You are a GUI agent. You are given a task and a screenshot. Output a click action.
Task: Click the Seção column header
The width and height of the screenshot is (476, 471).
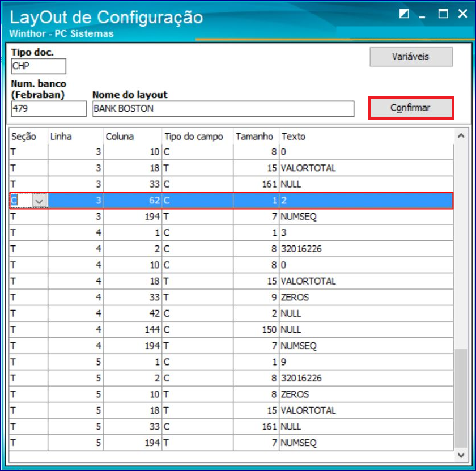tap(28, 137)
